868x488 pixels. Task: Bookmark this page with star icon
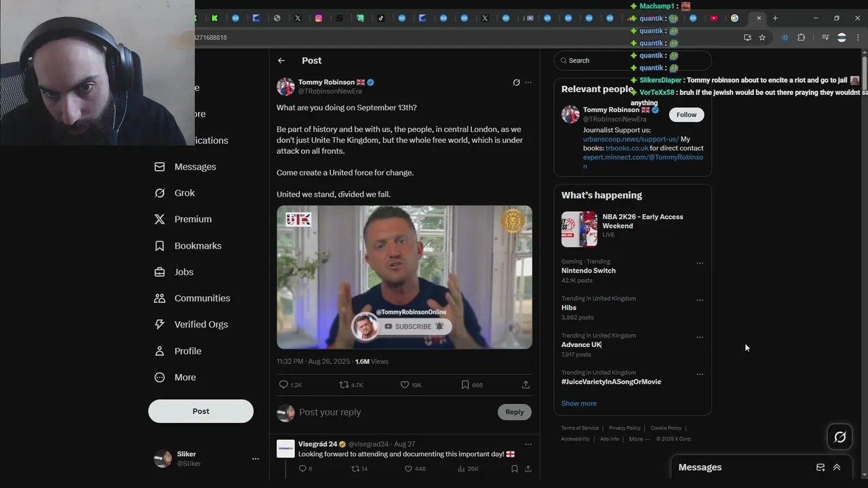tap(762, 37)
